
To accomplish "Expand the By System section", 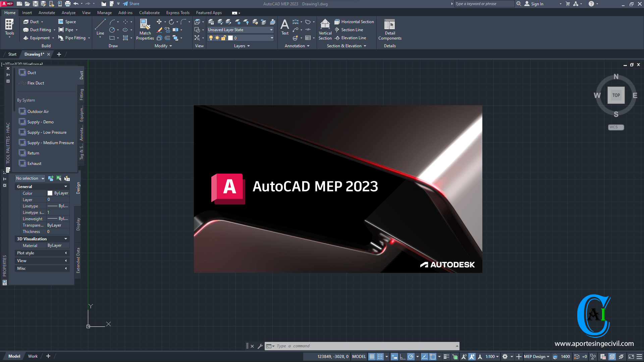I will tap(25, 100).
